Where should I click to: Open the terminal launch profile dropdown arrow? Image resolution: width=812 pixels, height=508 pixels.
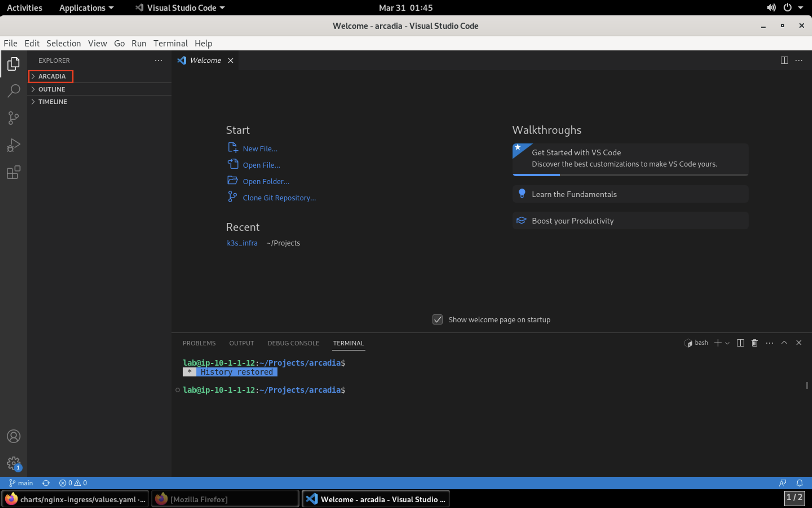pos(727,343)
